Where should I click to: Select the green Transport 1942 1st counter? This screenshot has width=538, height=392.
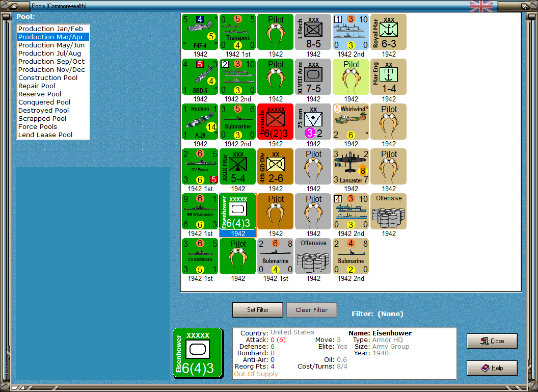click(238, 32)
